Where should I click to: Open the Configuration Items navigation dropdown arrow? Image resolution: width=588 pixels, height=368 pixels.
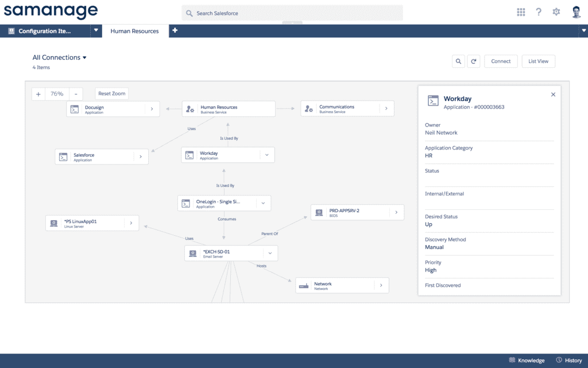[96, 30]
